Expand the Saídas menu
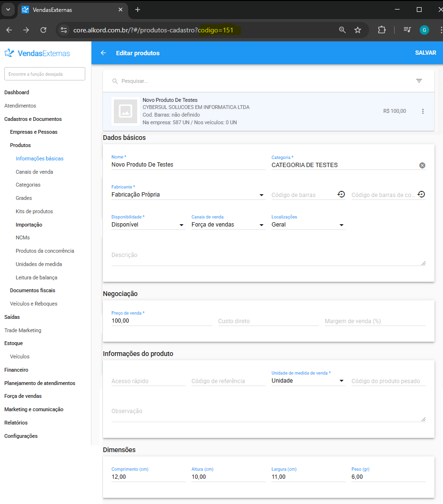Image resolution: width=443 pixels, height=504 pixels. (12, 317)
